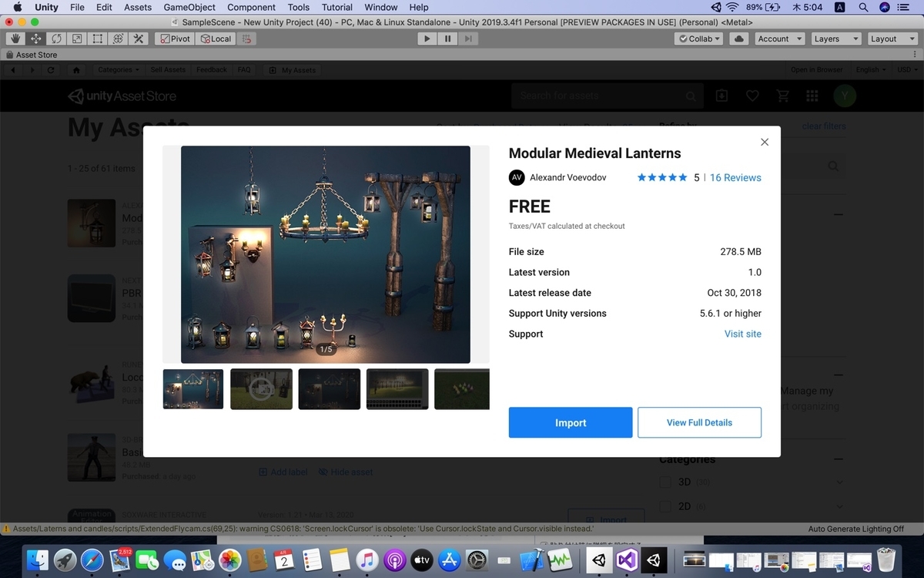The image size is (924, 578).
Task: Select the Rect transform tool
Action: click(x=98, y=39)
